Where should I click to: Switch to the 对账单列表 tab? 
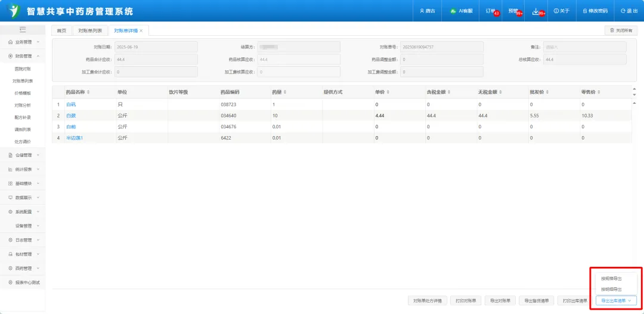[90, 30]
